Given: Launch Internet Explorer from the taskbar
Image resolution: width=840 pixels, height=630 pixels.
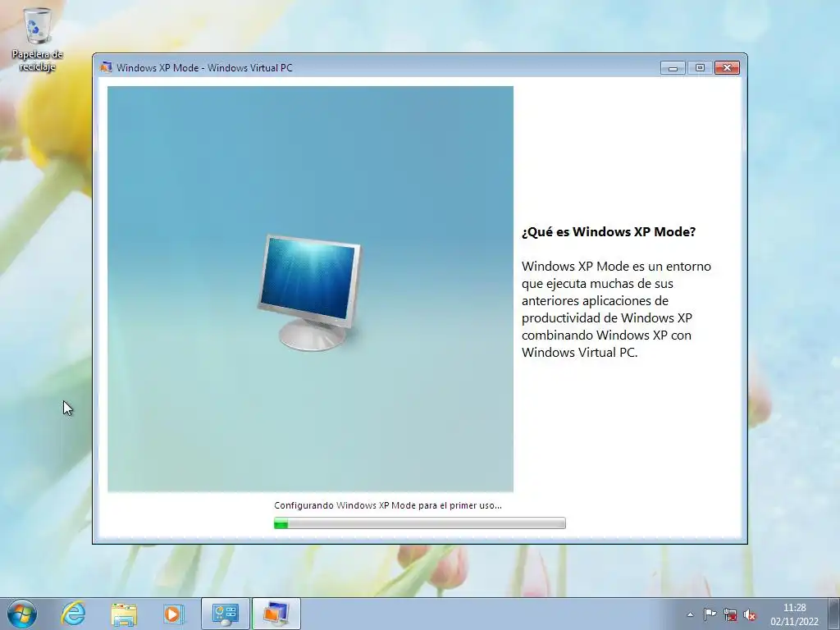Looking at the screenshot, I should pyautogui.click(x=73, y=614).
